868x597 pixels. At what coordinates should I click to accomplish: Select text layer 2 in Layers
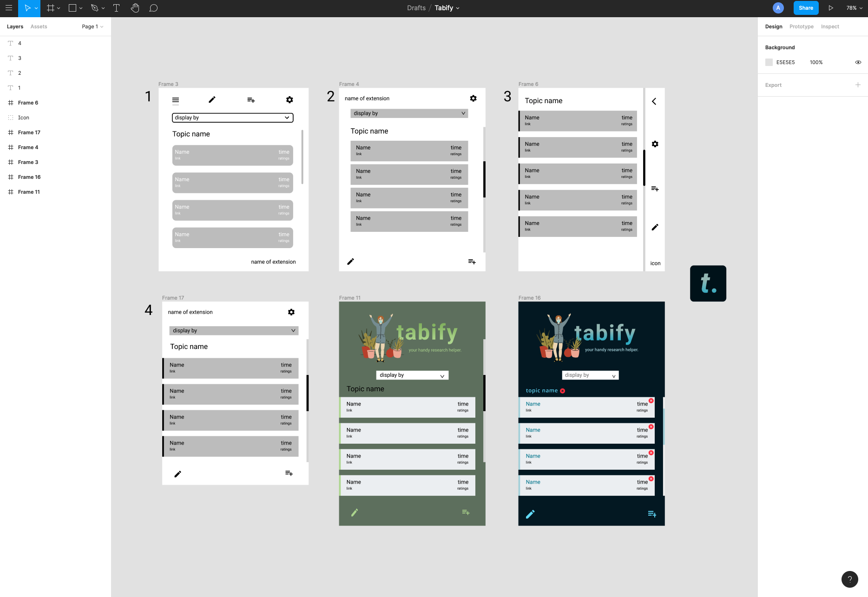[x=55, y=73]
